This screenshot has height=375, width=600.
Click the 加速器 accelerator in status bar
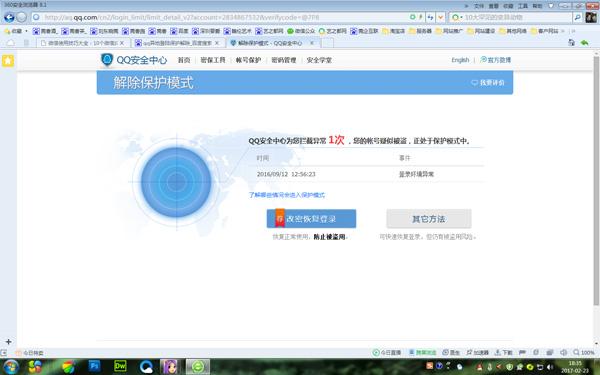[478, 352]
